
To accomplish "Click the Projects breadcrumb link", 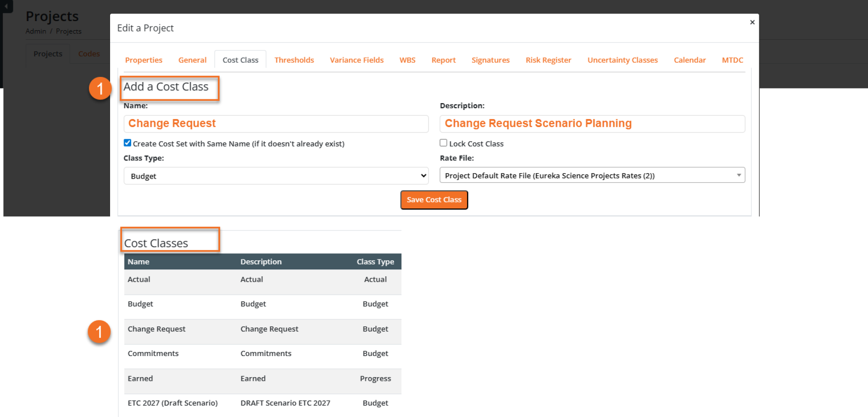I will coord(68,31).
